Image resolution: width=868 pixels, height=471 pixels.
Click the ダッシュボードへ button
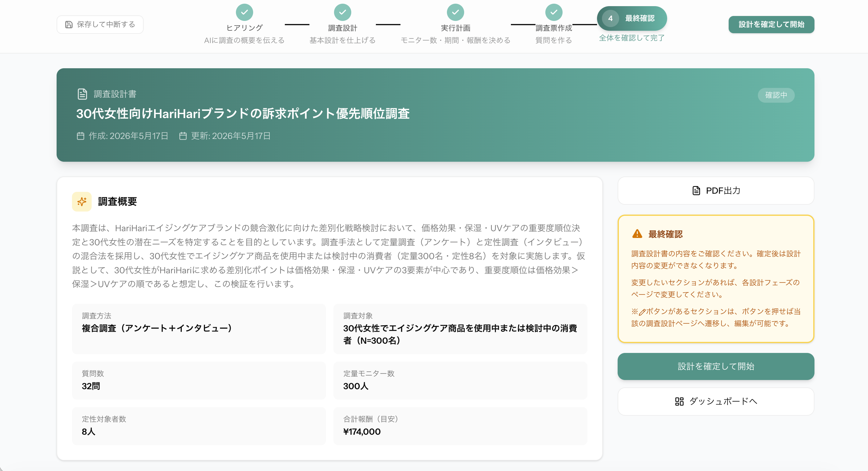pos(716,401)
